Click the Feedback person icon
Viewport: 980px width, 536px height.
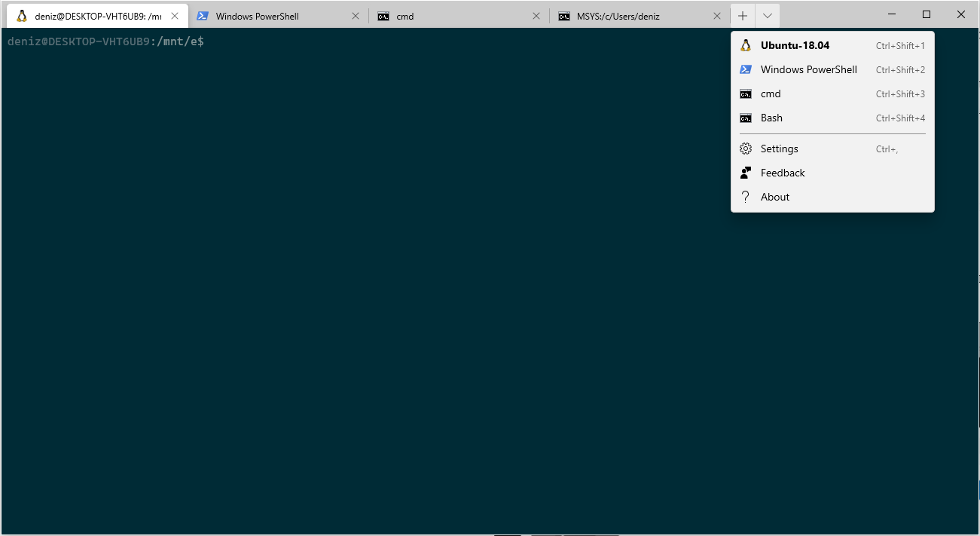coord(746,173)
